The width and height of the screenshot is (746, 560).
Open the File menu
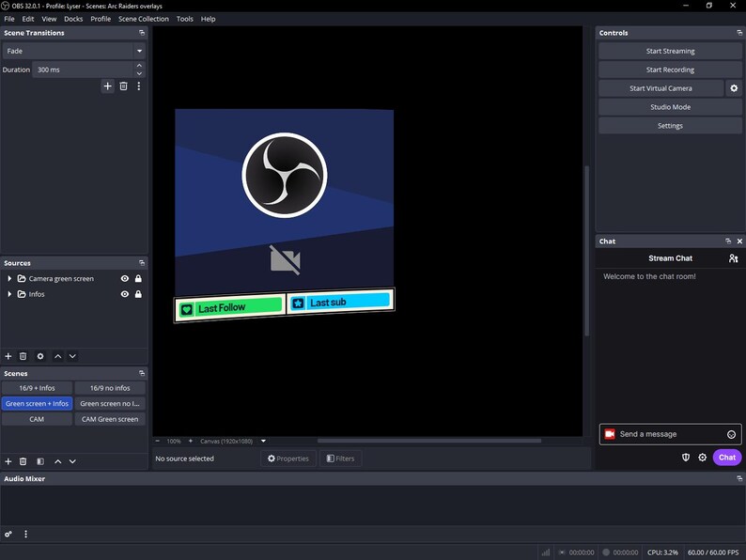pyautogui.click(x=9, y=19)
